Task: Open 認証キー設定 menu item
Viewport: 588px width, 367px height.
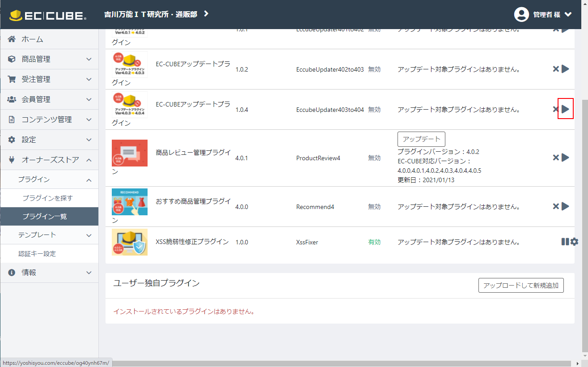Action: click(37, 254)
